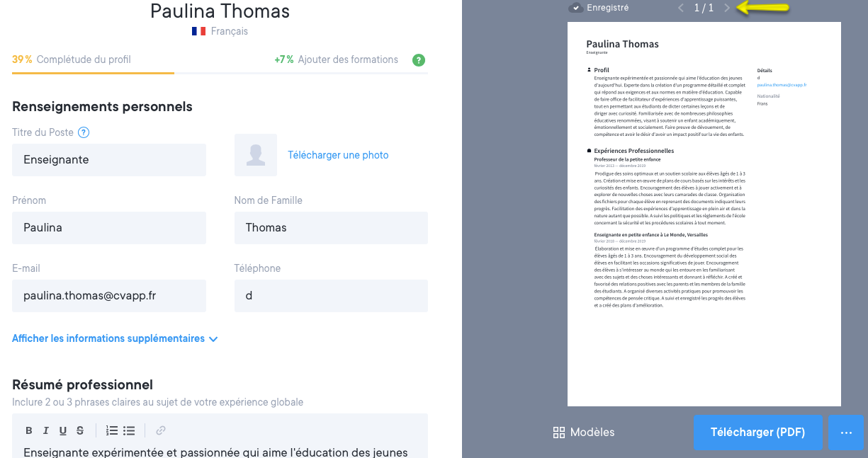
Task: Go to next page of preview
Action: (x=727, y=8)
